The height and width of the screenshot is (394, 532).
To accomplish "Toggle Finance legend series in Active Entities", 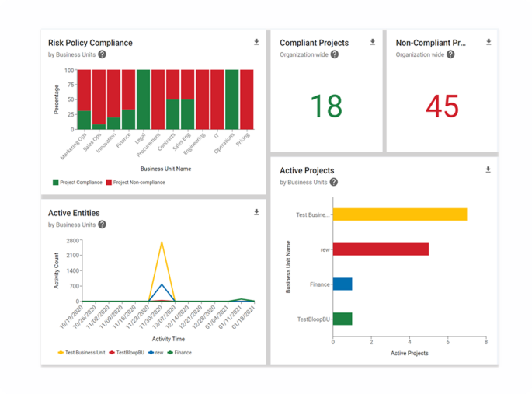I will tap(179, 353).
